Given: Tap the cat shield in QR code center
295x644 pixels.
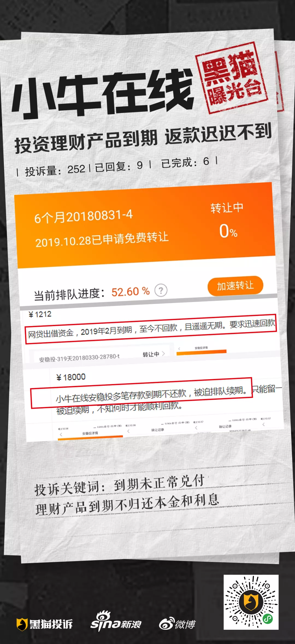Looking at the screenshot, I should [251, 602].
